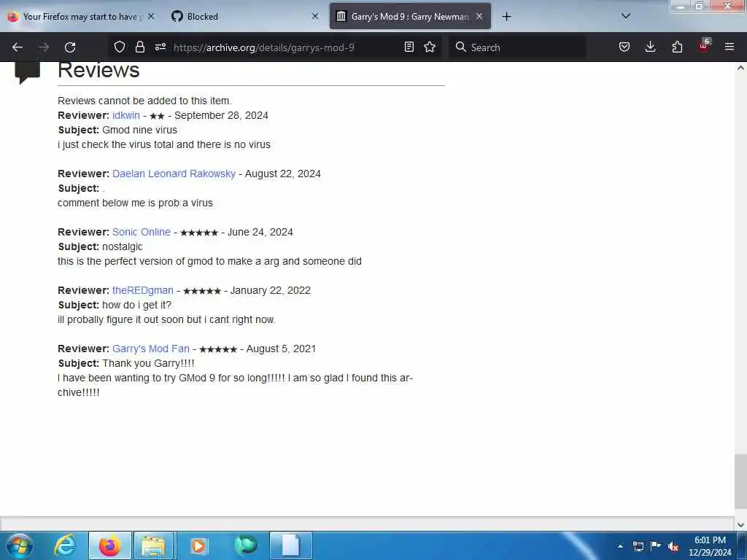
Task: Click the Firefox taskbar button
Action: 110,545
